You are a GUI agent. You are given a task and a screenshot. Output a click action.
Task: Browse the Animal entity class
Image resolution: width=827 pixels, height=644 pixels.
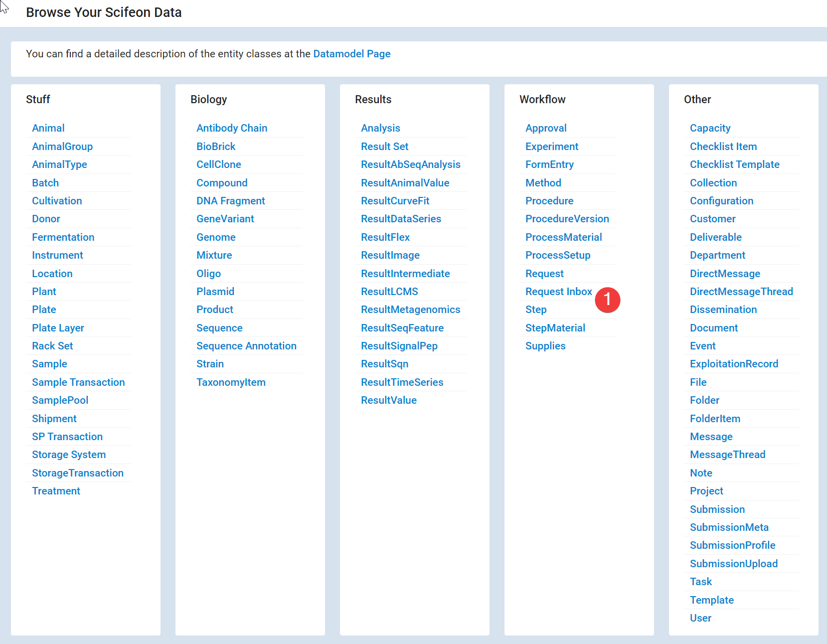pyautogui.click(x=48, y=128)
